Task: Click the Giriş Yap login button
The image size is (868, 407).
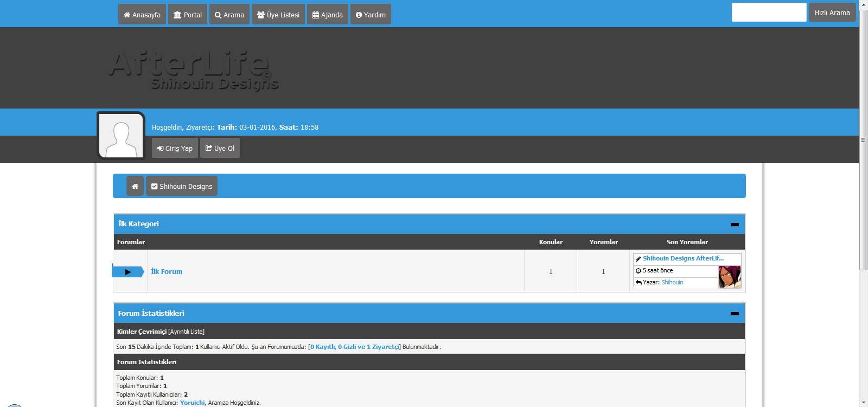Action: [x=175, y=148]
